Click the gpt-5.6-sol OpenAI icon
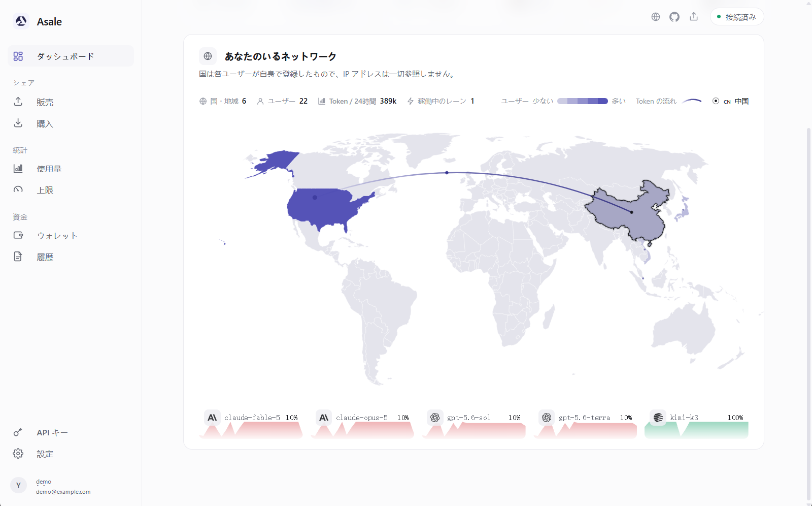The width and height of the screenshot is (812, 508). coord(435,418)
